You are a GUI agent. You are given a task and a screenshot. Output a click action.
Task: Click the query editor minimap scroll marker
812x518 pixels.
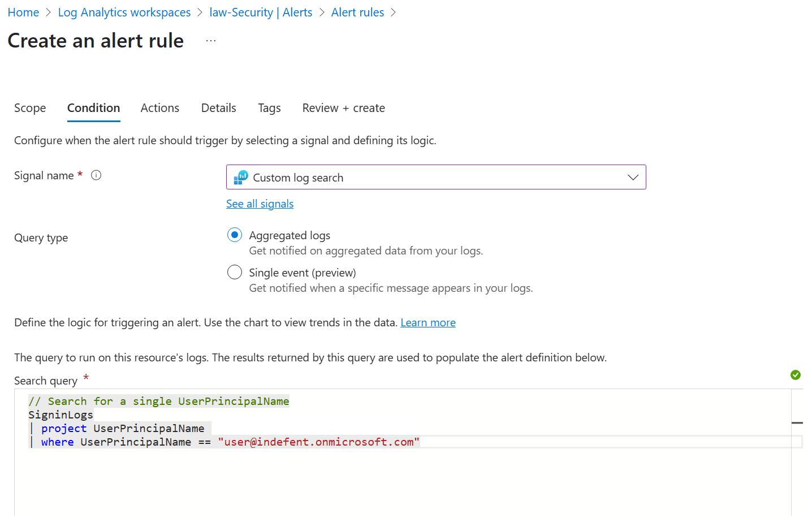tap(797, 422)
